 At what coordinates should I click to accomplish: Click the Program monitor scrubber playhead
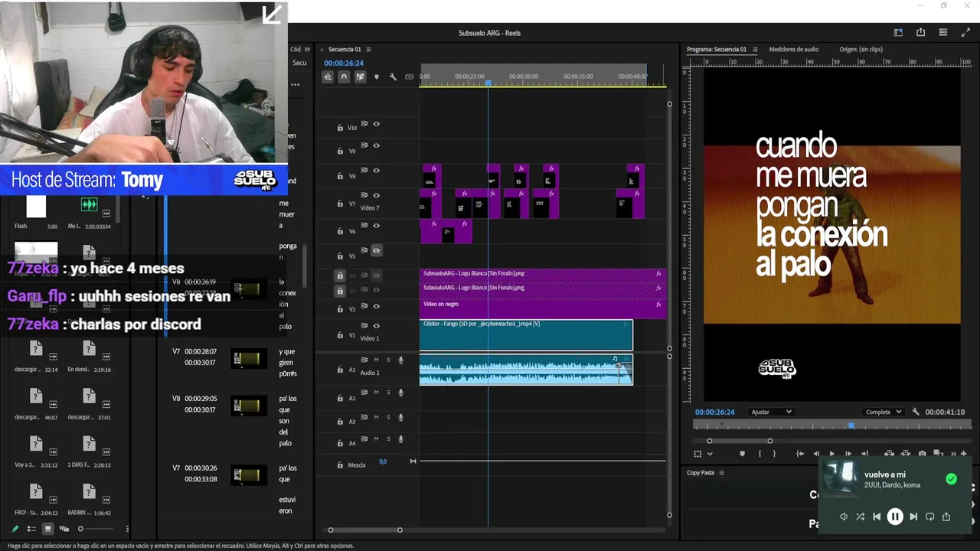tap(851, 425)
